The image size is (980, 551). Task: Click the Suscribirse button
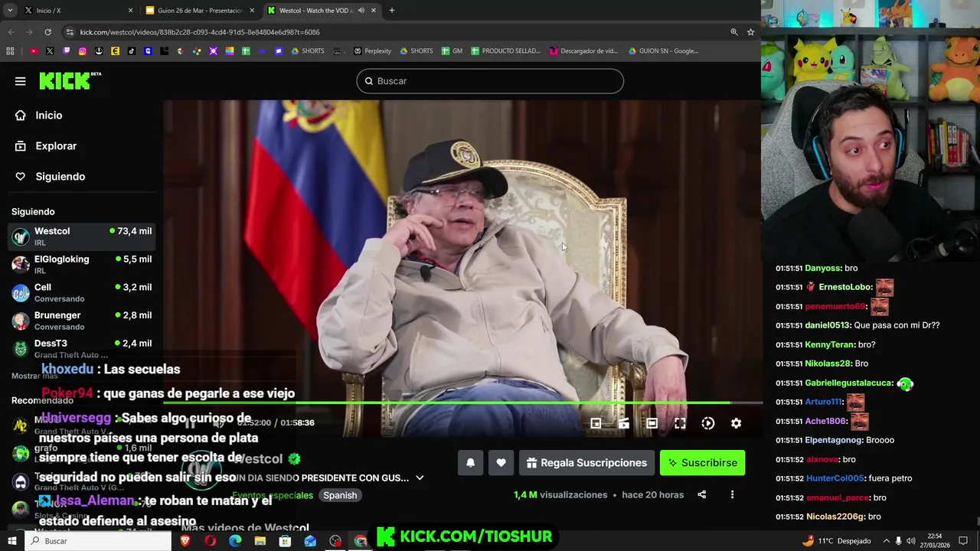(702, 463)
